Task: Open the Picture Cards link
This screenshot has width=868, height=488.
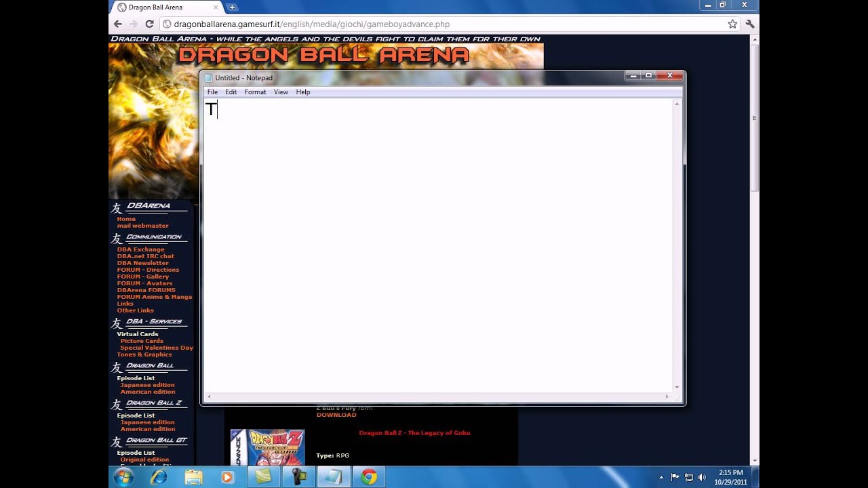Action: point(142,341)
